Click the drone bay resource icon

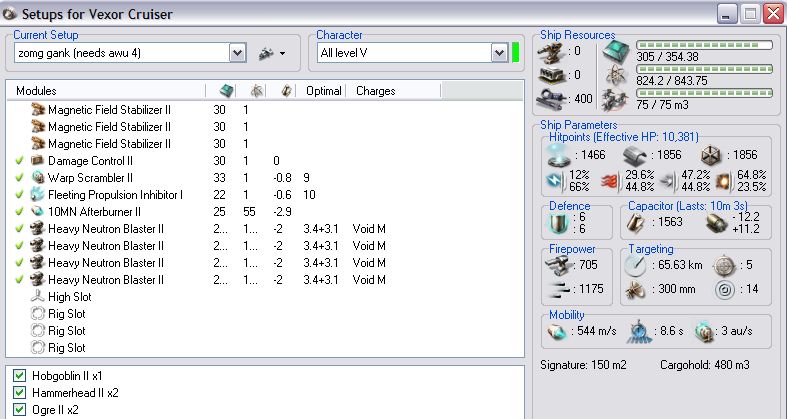click(x=616, y=99)
